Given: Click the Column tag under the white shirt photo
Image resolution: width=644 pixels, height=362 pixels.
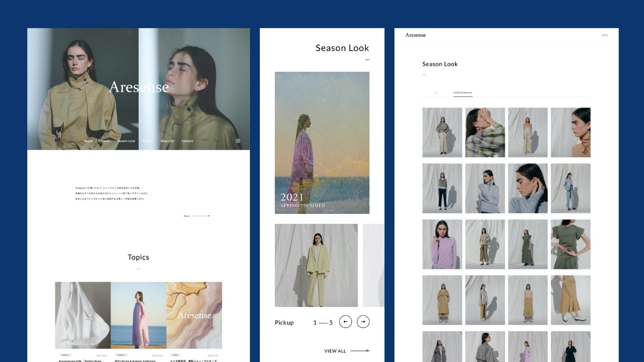Looking at the screenshot, I should pyautogui.click(x=65, y=355).
